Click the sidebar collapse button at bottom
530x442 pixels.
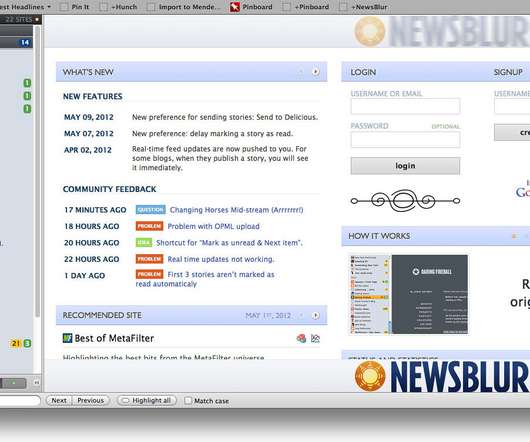coord(37,383)
